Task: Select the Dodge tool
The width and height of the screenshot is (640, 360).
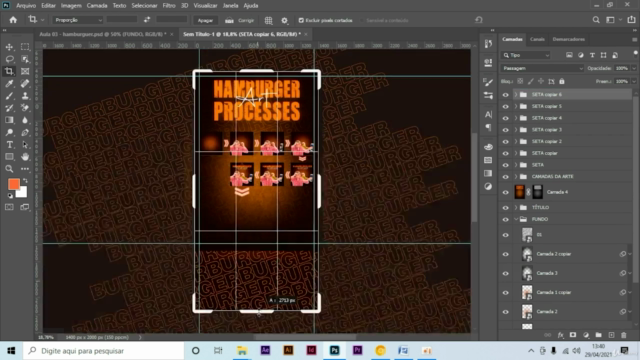Action: 9,132
